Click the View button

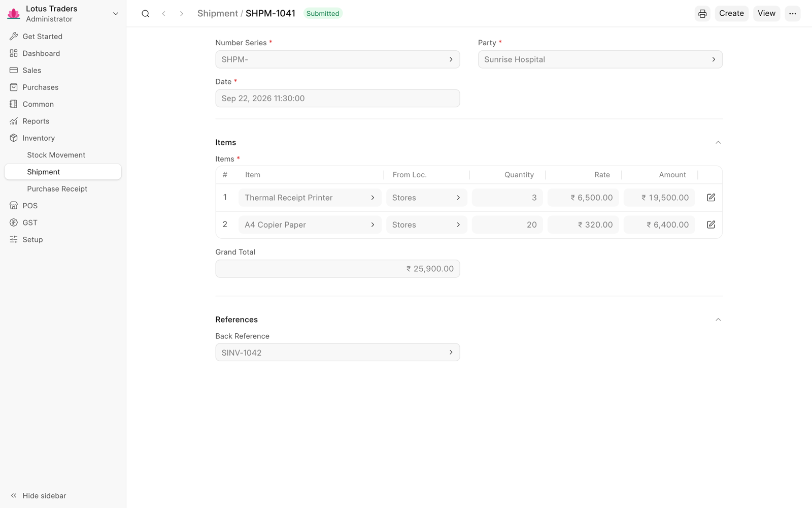tap(766, 14)
